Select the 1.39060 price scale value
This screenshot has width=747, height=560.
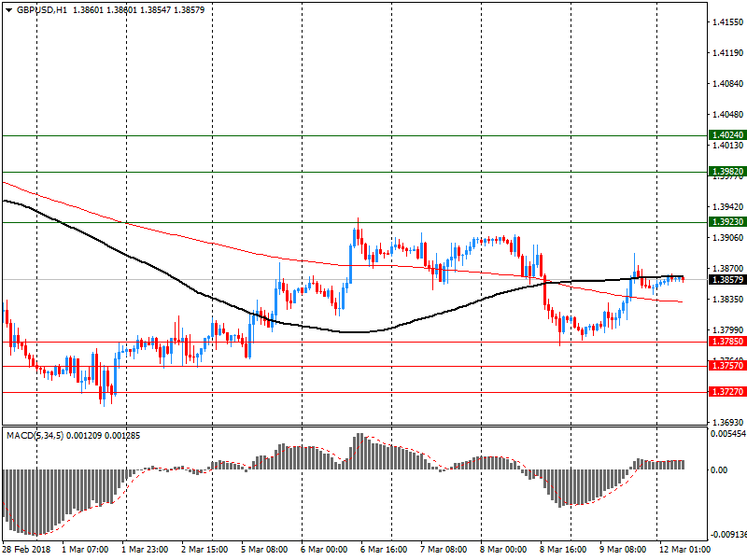(728, 238)
